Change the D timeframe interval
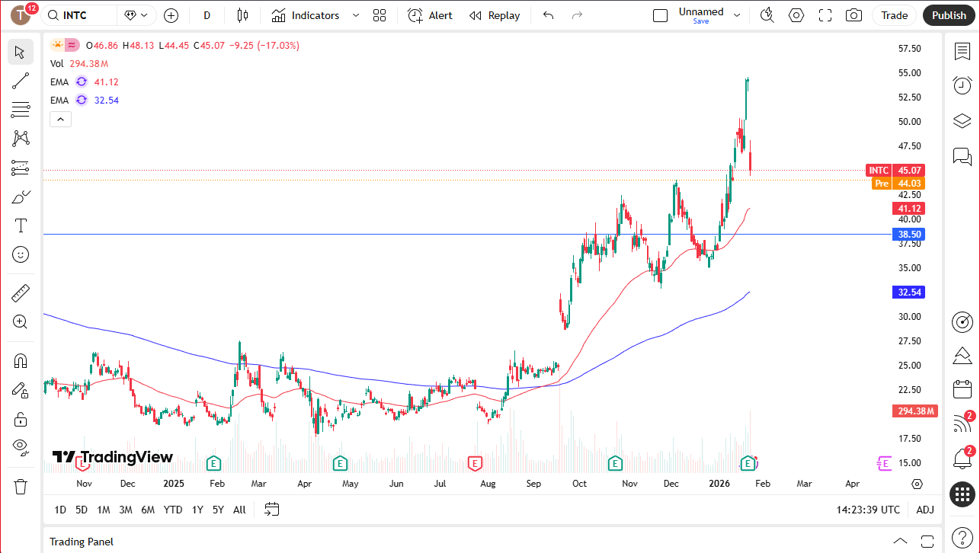 [207, 15]
